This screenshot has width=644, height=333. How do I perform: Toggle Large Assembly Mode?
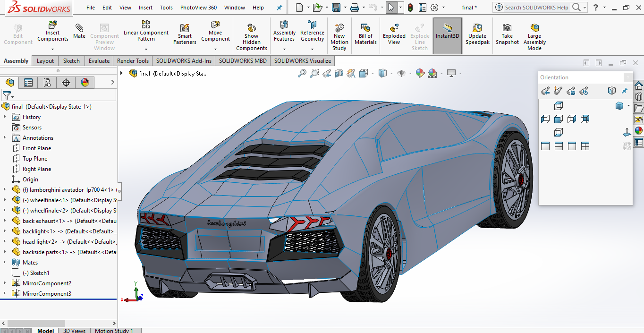pyautogui.click(x=534, y=37)
